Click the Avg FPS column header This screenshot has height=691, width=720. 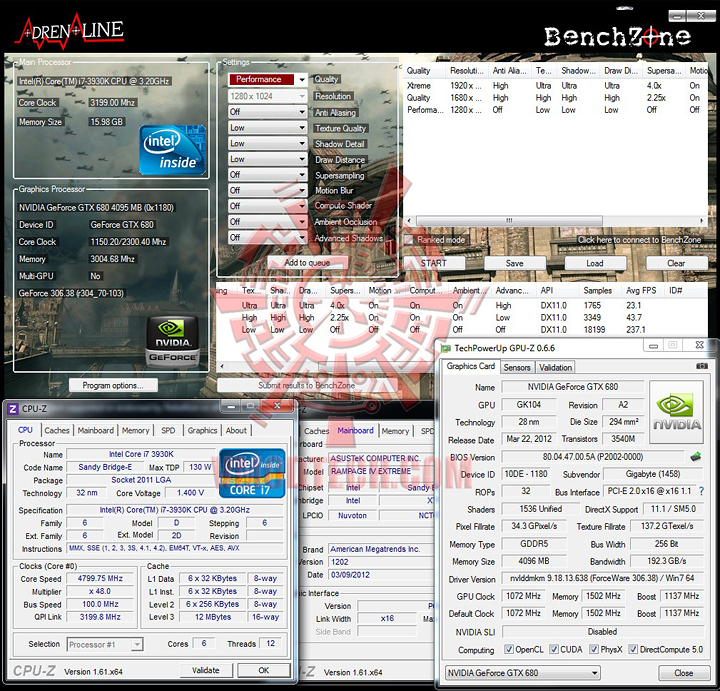(641, 291)
